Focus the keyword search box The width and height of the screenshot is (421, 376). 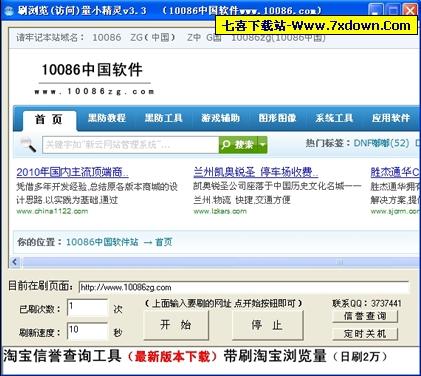click(131, 145)
